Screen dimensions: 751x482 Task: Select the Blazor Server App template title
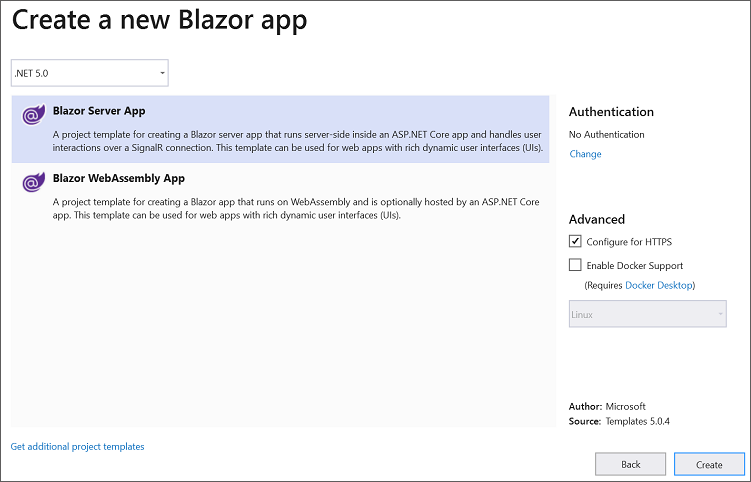tap(99, 111)
